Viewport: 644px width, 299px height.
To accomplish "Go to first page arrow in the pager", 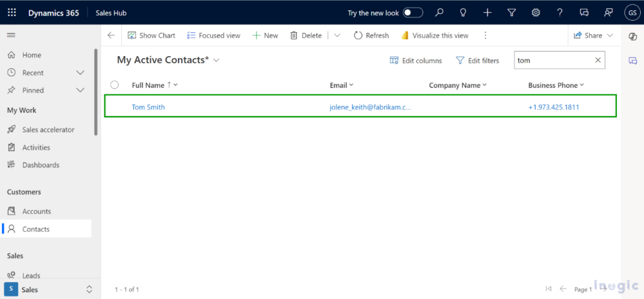I will [548, 289].
